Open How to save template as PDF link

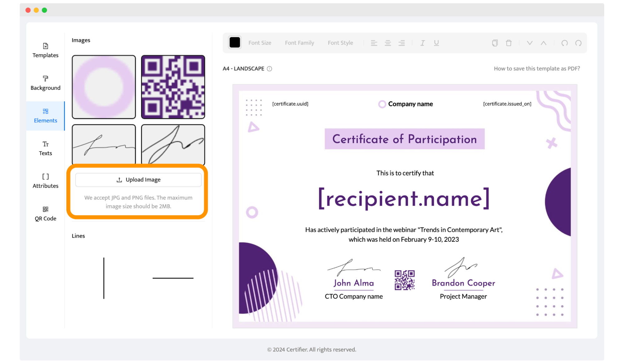537,69
